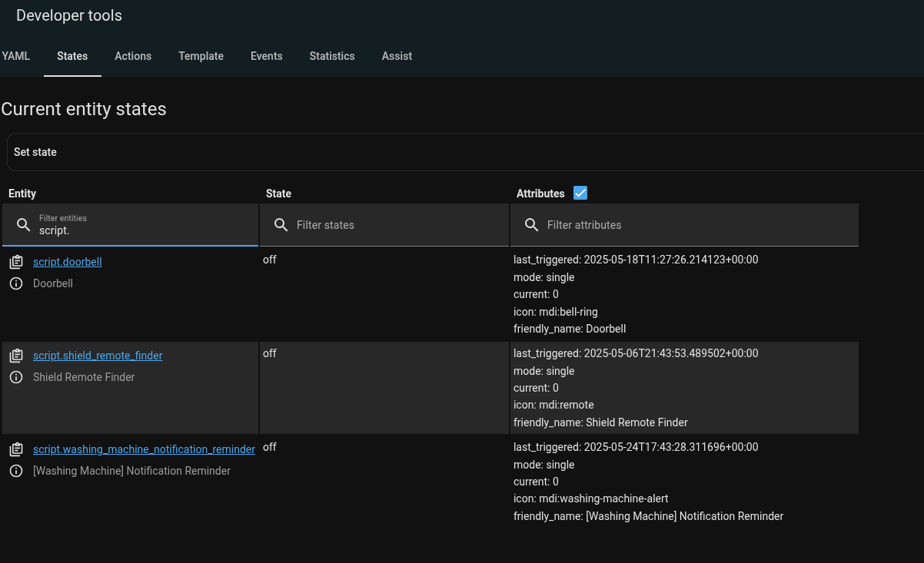Open the script.doorbell entity link

coord(68,262)
